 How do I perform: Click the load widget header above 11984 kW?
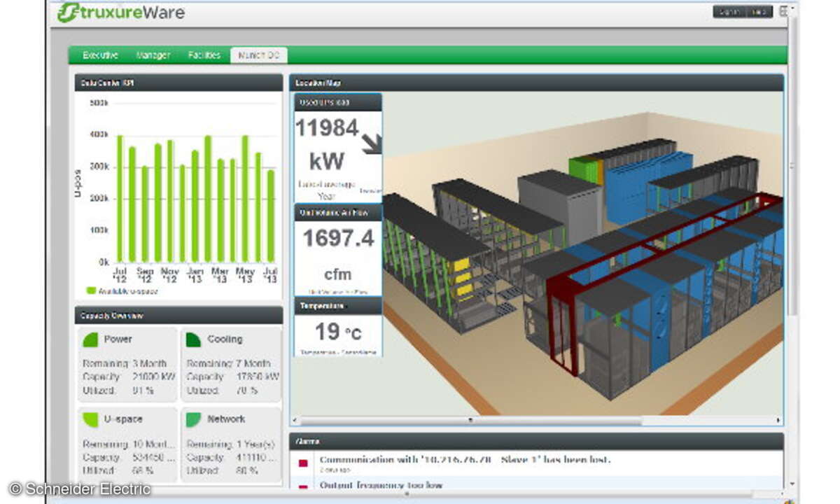tap(338, 102)
